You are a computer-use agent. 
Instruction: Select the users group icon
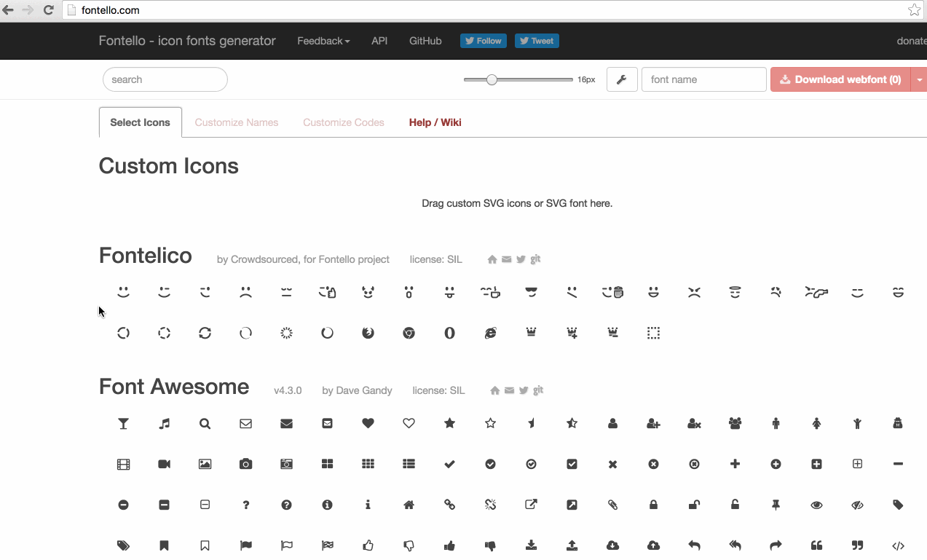click(735, 423)
